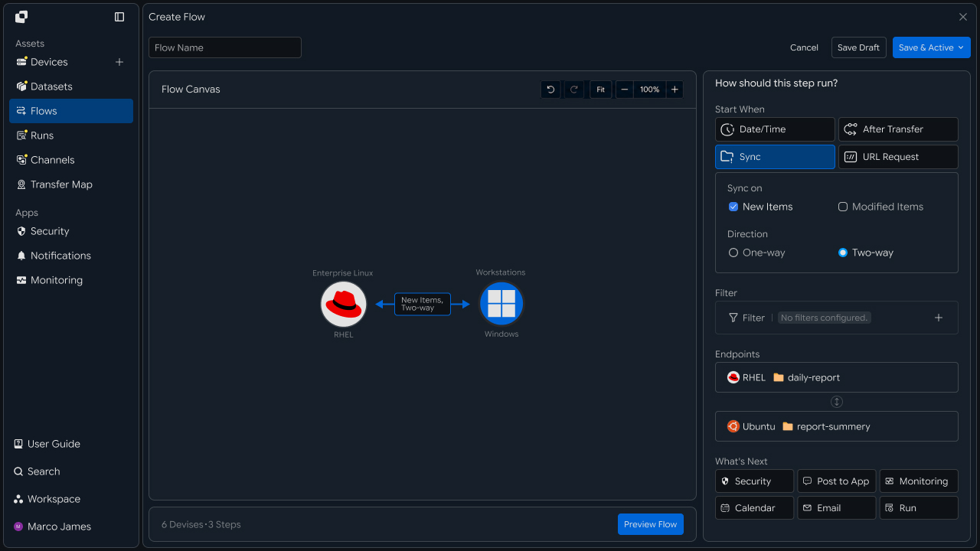
Task: Open the Ubuntu report-summery endpoint selector
Action: pos(837,426)
